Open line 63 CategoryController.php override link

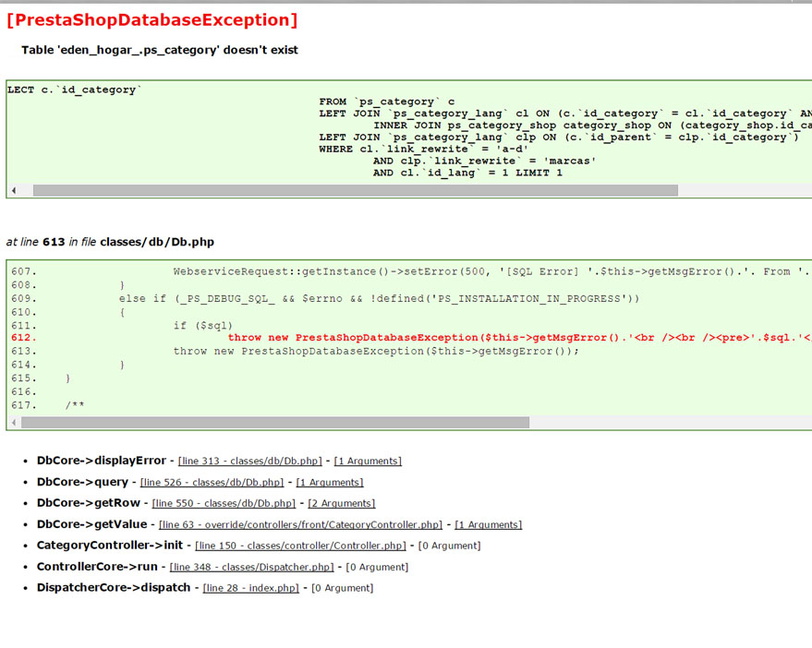(x=301, y=525)
